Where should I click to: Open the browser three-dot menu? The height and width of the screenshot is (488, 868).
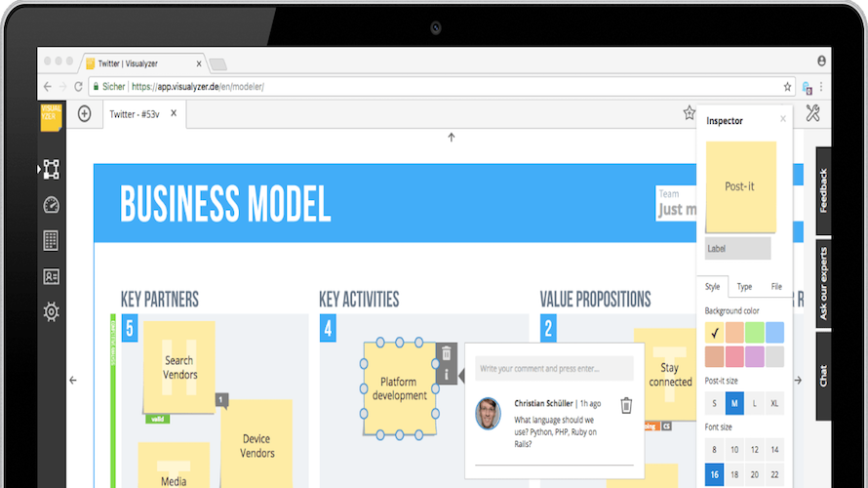(x=821, y=87)
